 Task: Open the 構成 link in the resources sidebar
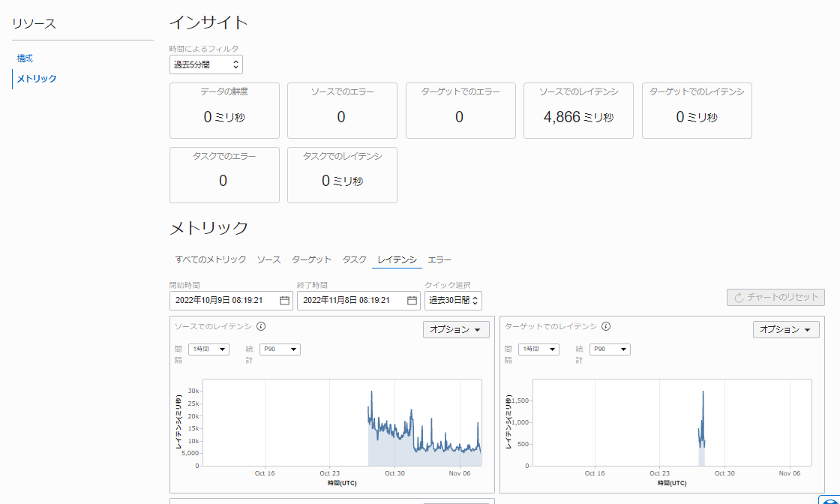pyautogui.click(x=25, y=58)
